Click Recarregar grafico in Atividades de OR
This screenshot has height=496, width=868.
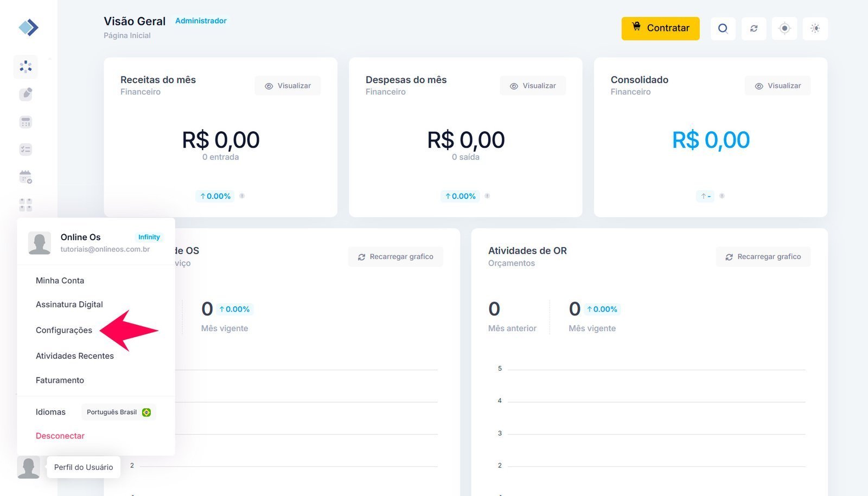[763, 257]
